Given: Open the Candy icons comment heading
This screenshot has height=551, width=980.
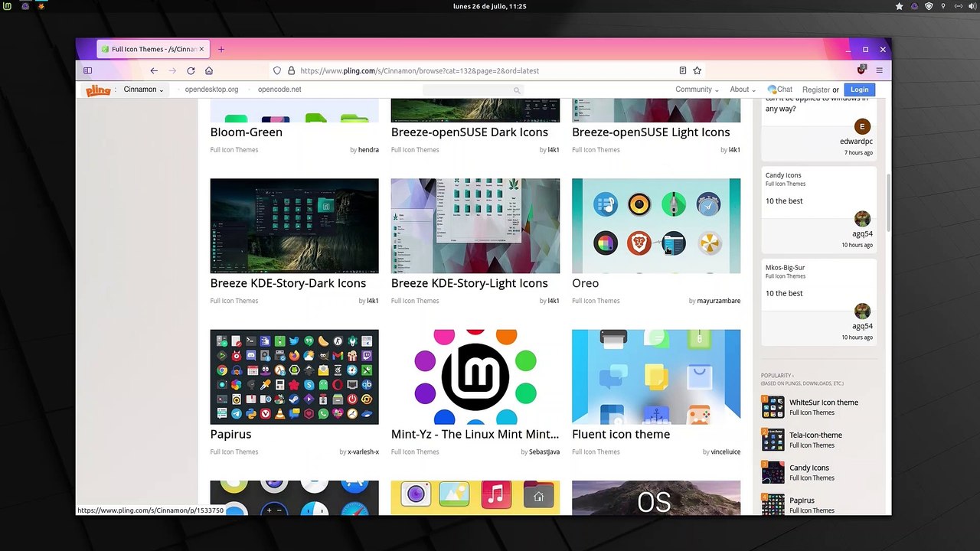Looking at the screenshot, I should point(783,175).
